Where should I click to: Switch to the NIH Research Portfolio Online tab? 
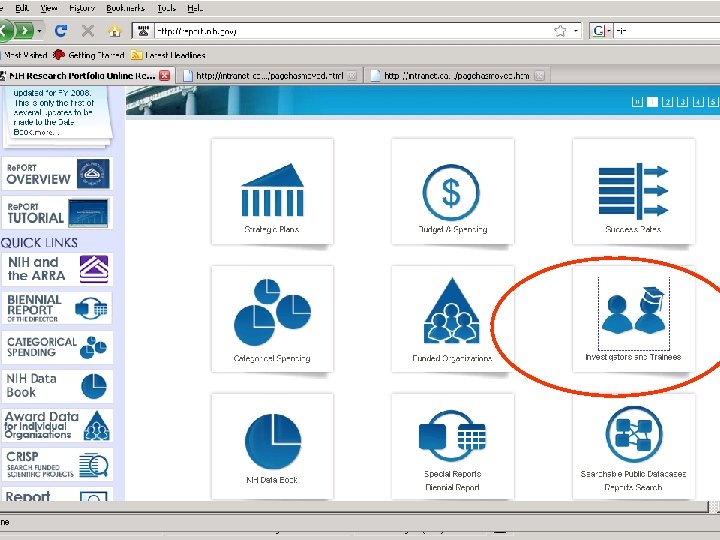click(x=85, y=76)
